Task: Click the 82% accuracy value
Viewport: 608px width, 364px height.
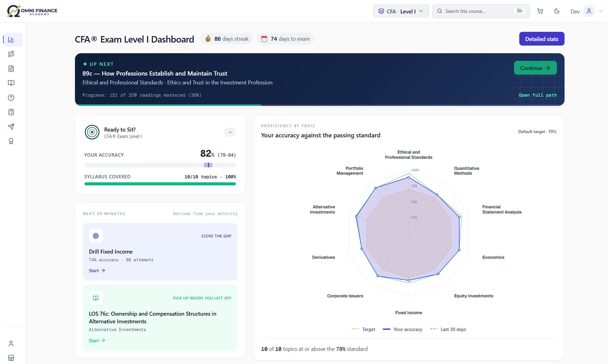Action: pos(207,154)
